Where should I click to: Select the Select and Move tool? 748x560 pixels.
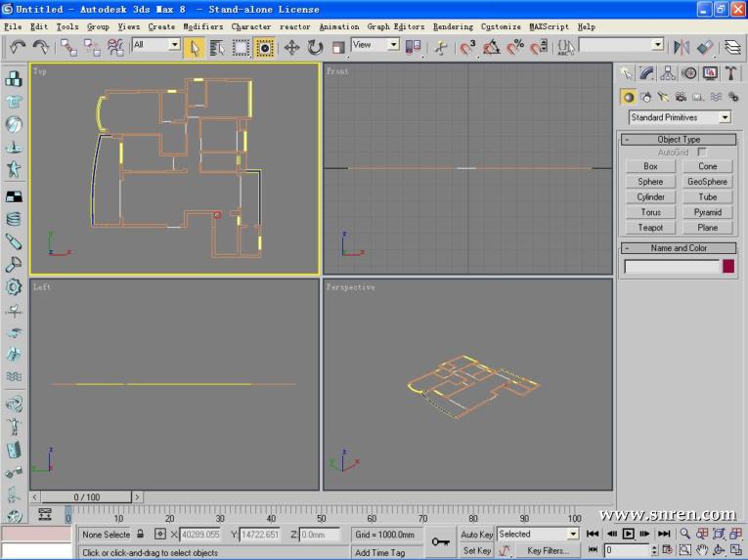coord(291,47)
